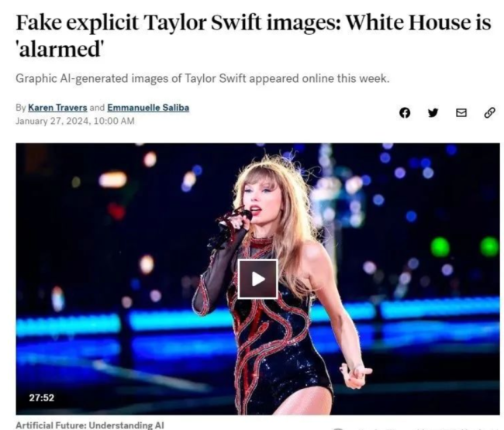Viewport: 504px width, 430px height.
Task: Open Emmanuelle Saliba author profile
Action: point(148,108)
